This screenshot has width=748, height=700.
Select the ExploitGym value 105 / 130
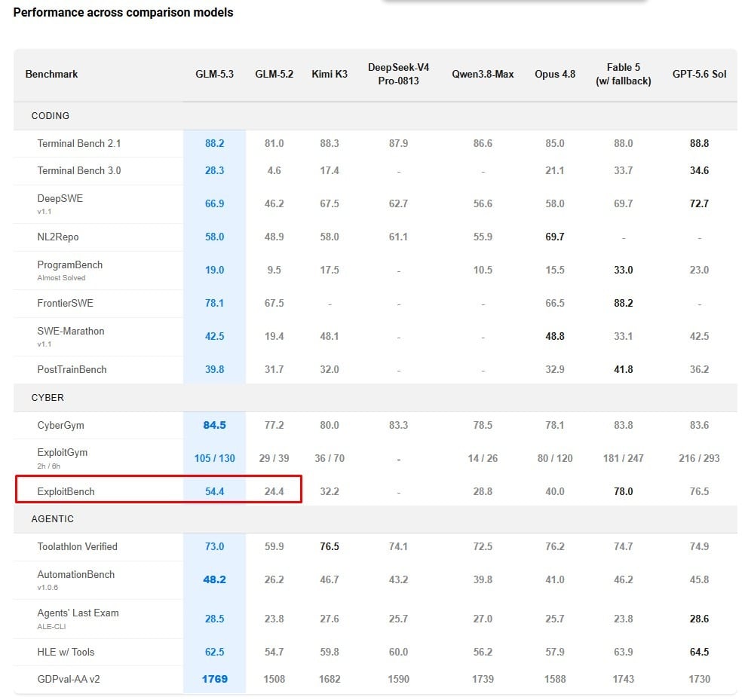tap(214, 458)
